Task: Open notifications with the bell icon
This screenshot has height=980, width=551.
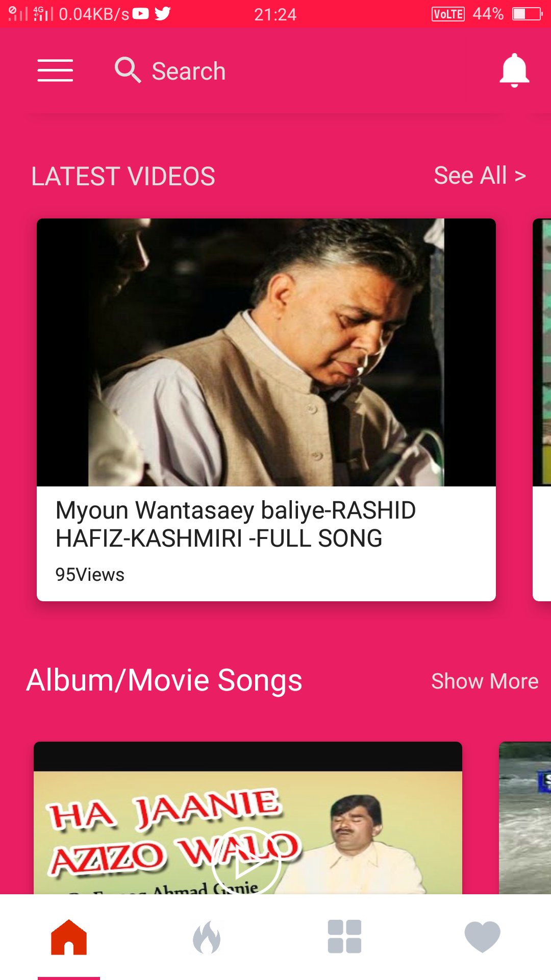Action: pyautogui.click(x=514, y=70)
